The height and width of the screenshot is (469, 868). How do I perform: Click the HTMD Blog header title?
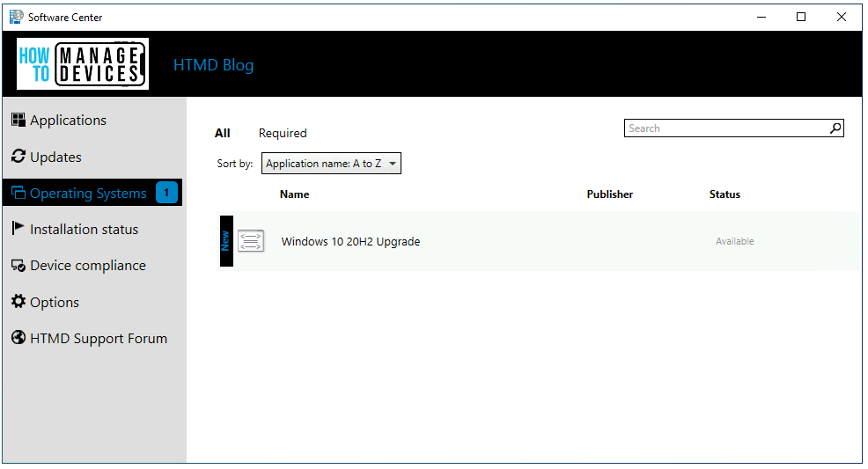tap(214, 65)
